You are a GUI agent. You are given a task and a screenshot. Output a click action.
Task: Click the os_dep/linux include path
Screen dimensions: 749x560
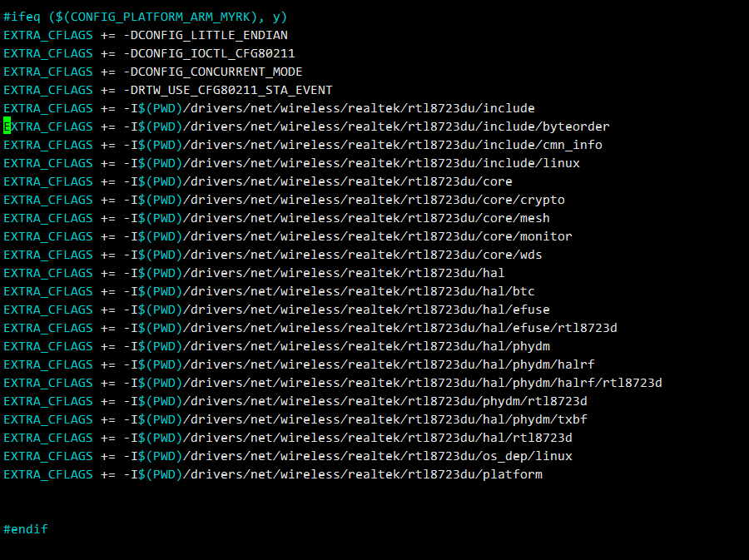pos(348,456)
